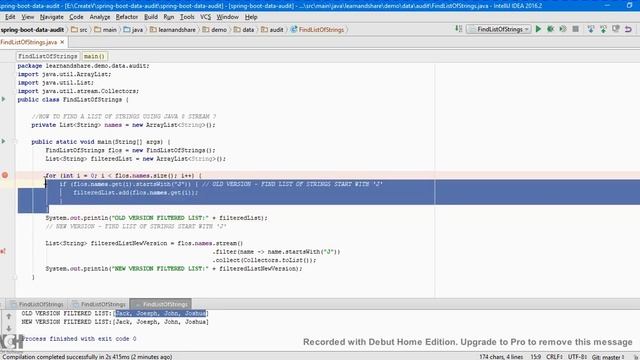The height and width of the screenshot is (360, 640).
Task: Go to line via 15:9 position indicator
Action: (x=536, y=357)
